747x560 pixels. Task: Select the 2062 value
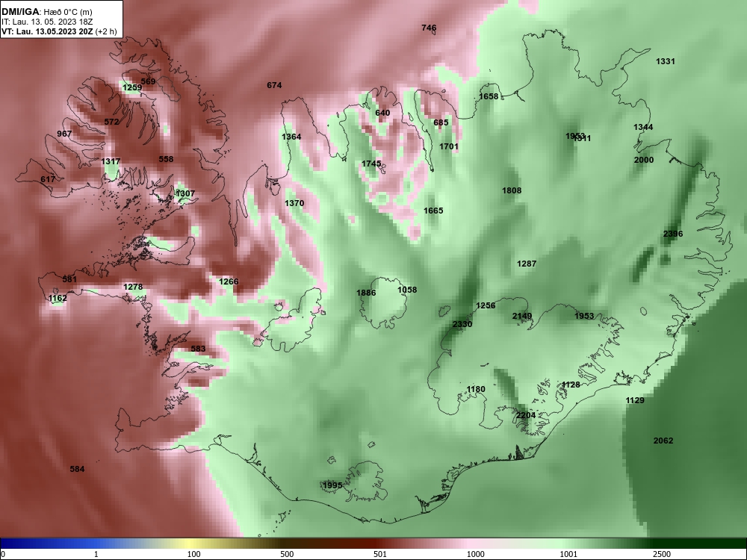point(663,441)
